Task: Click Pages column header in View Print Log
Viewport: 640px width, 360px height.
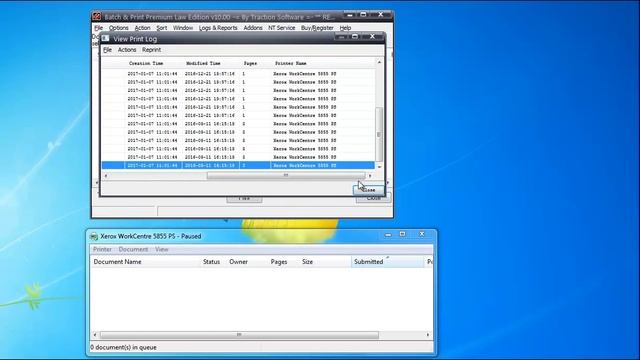Action: 250,63
